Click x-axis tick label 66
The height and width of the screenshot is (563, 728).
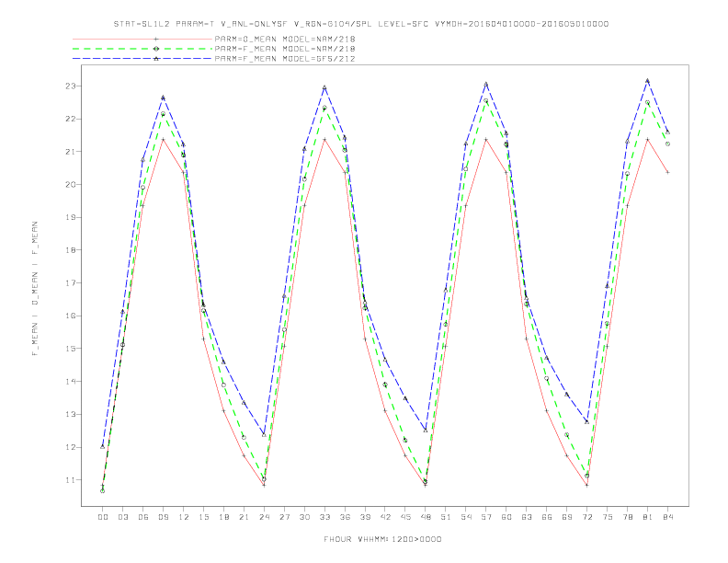coord(547,517)
